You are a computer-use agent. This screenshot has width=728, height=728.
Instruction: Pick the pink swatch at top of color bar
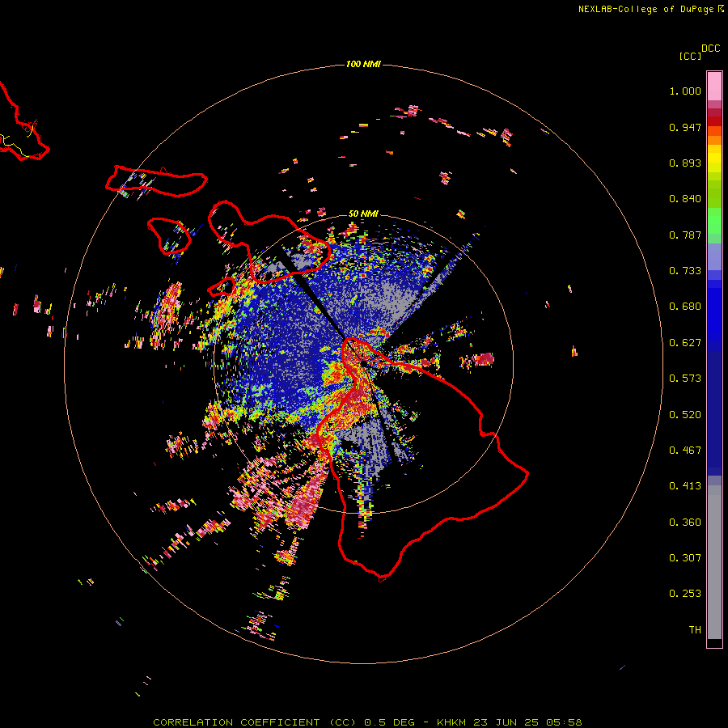714,87
